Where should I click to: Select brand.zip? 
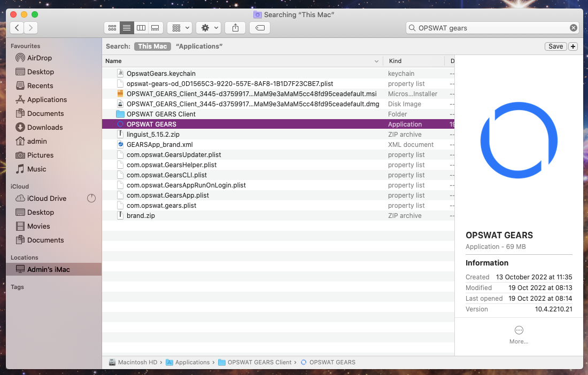[278, 215]
